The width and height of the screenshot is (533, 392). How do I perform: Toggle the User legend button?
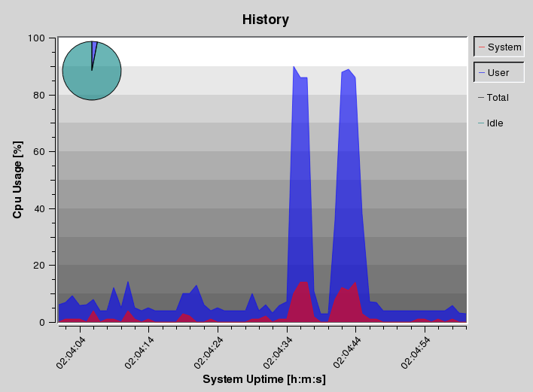pos(498,72)
